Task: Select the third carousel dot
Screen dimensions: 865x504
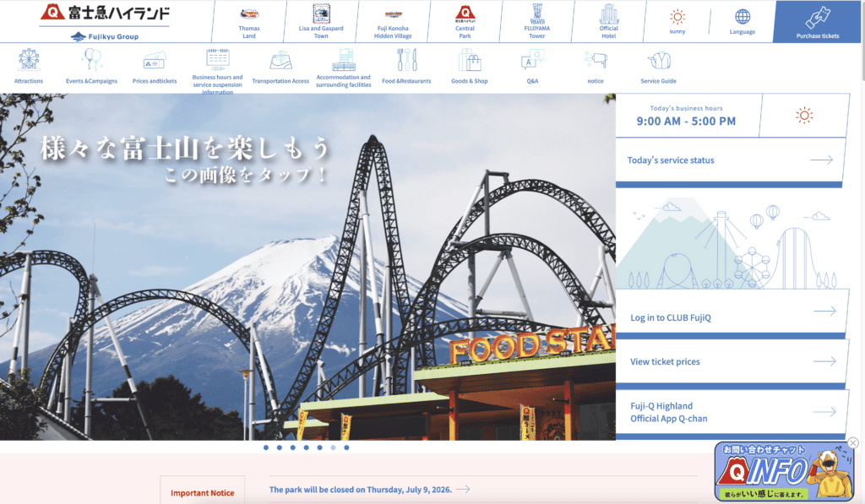Action: tap(293, 447)
